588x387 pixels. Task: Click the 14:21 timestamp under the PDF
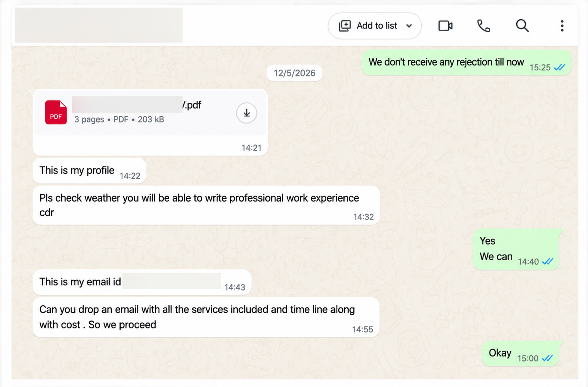251,148
